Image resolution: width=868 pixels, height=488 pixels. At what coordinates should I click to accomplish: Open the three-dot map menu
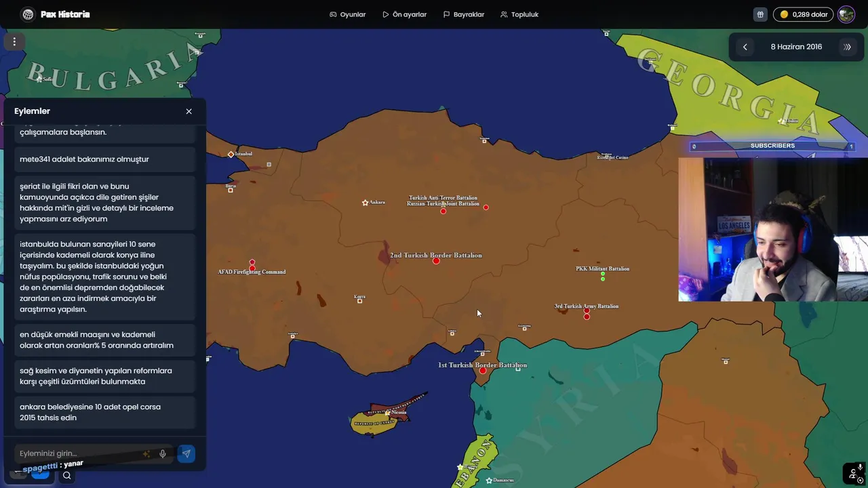(14, 41)
